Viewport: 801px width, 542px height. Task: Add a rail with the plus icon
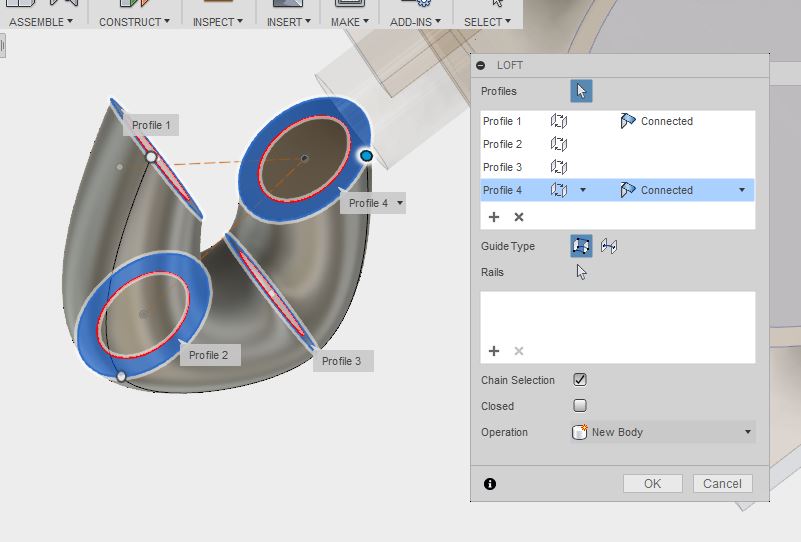pyautogui.click(x=494, y=351)
